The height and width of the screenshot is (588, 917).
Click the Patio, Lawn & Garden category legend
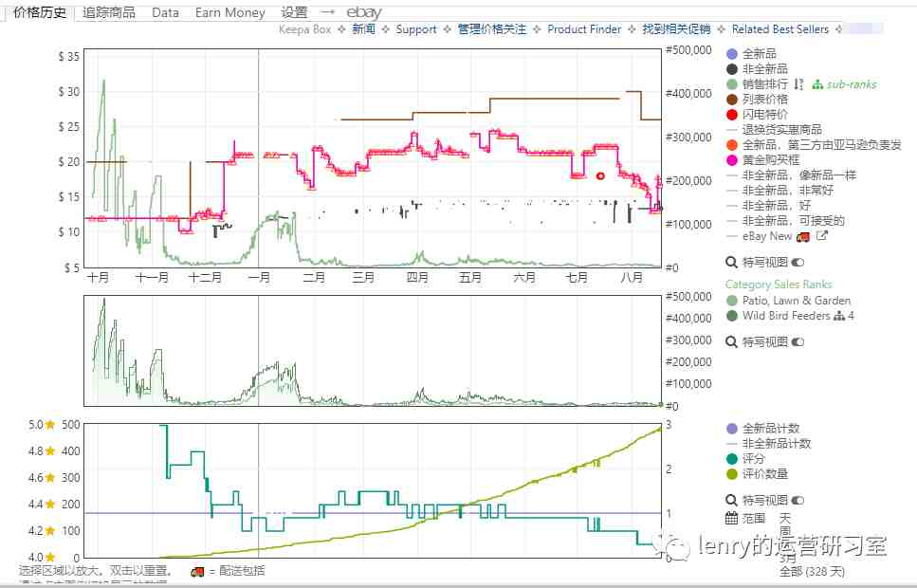(788, 301)
